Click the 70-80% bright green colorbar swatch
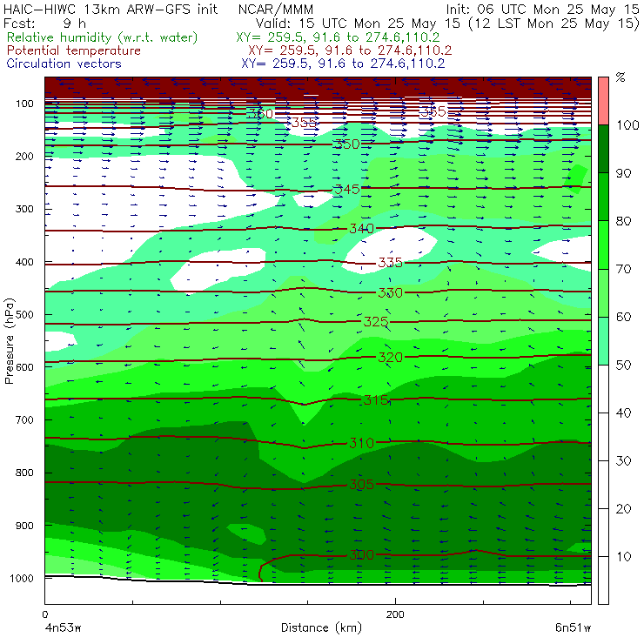This screenshot has width=644, height=644. coord(603,245)
